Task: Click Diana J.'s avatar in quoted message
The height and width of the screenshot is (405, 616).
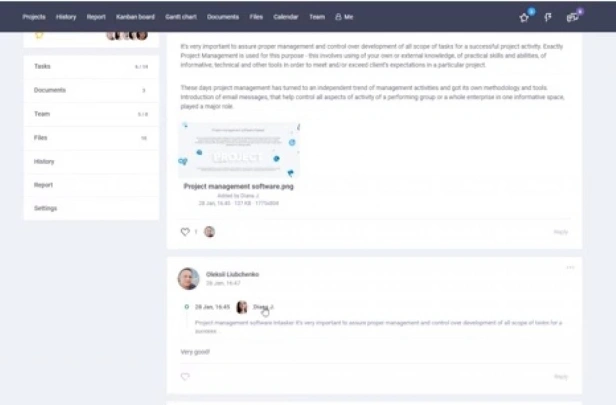Action: tap(242, 307)
